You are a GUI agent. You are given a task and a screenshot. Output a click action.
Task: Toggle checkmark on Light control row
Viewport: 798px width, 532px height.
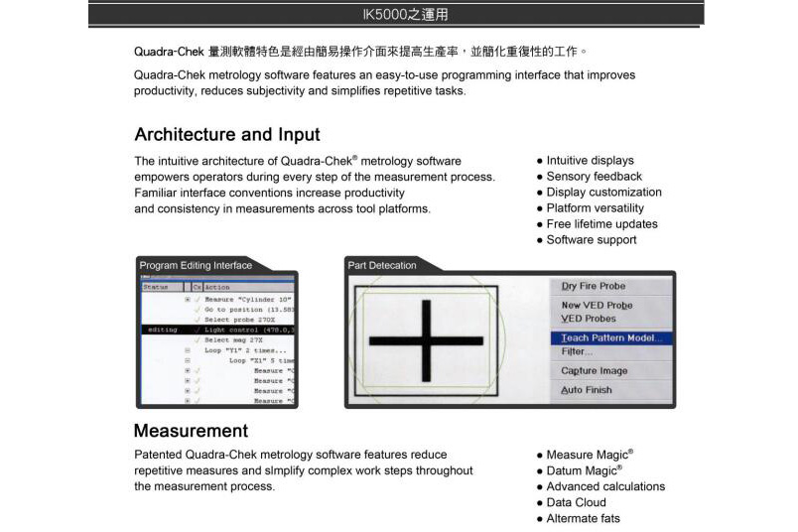click(198, 330)
